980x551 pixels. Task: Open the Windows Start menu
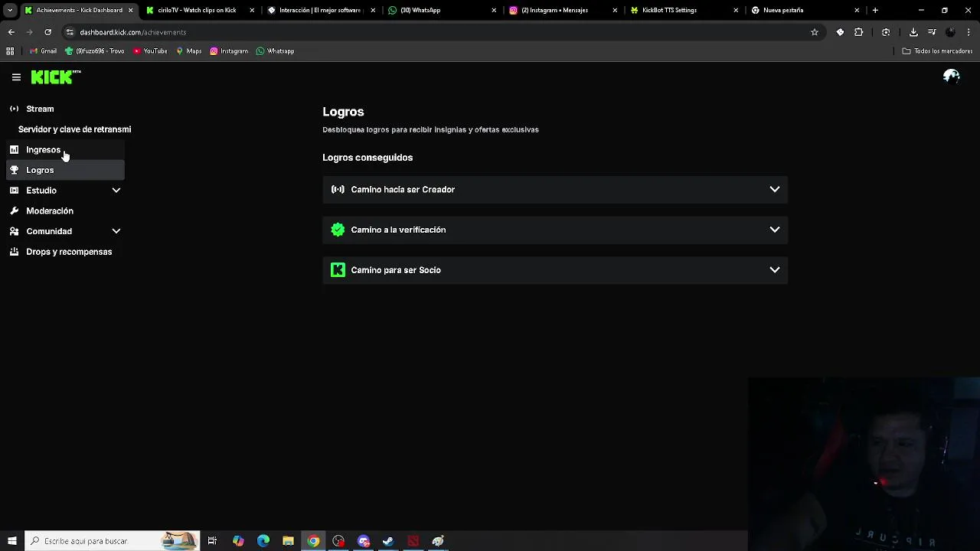pyautogui.click(x=12, y=541)
